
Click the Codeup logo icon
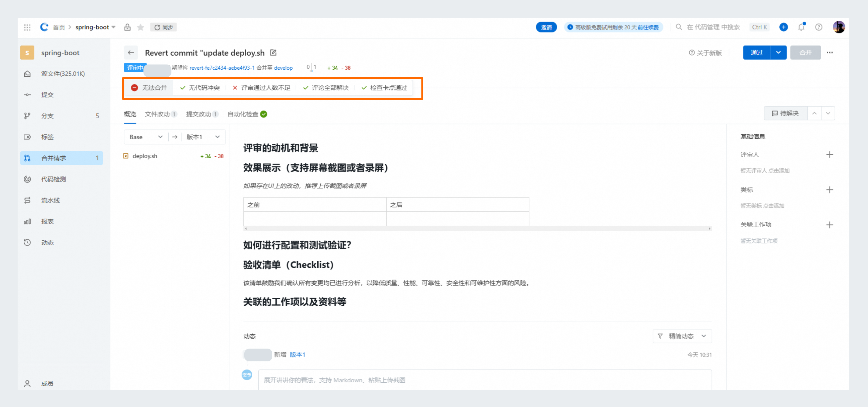pyautogui.click(x=44, y=27)
